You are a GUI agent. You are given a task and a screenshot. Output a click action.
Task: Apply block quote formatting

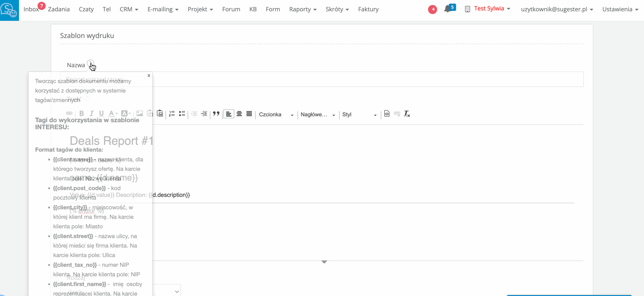pos(216,114)
